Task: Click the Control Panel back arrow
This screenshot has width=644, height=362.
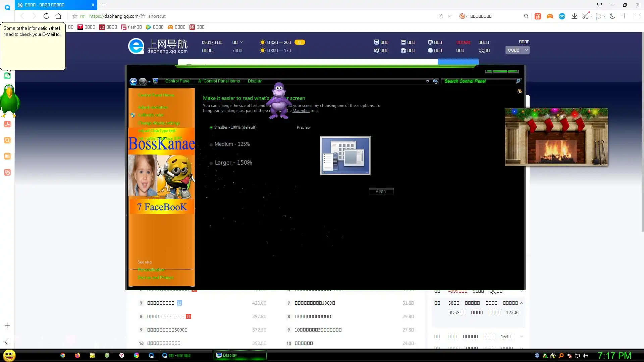Action: pyautogui.click(x=133, y=81)
